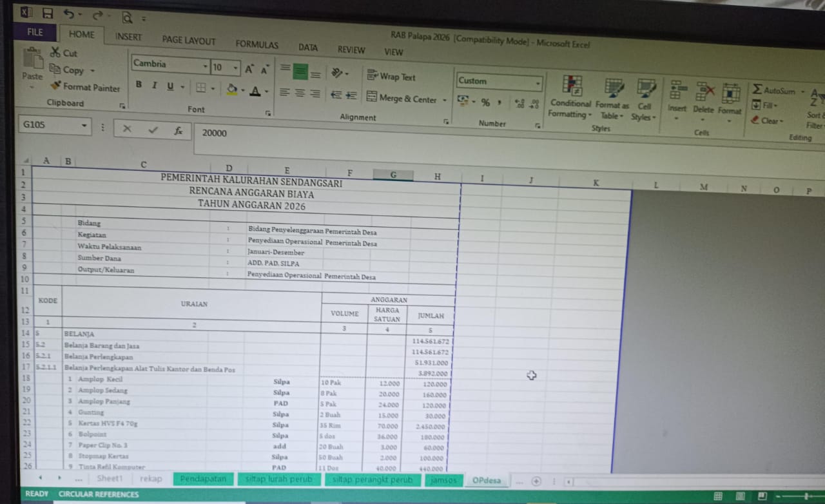Screen dimensions: 825x504
Task: Switch to the PAGE LAYOUT tab
Action: [189, 40]
